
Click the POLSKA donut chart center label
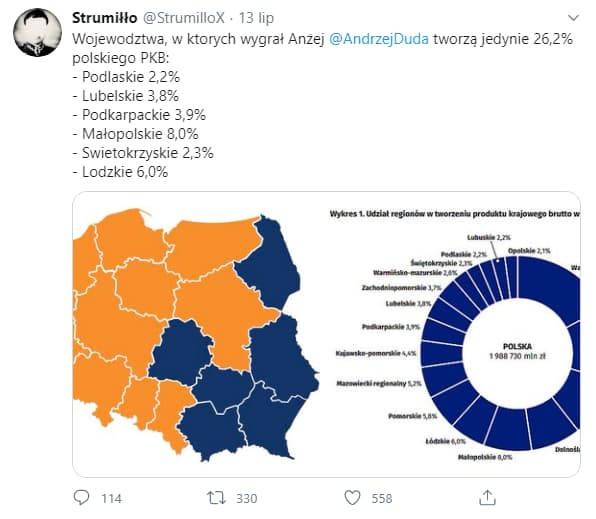[x=517, y=351]
